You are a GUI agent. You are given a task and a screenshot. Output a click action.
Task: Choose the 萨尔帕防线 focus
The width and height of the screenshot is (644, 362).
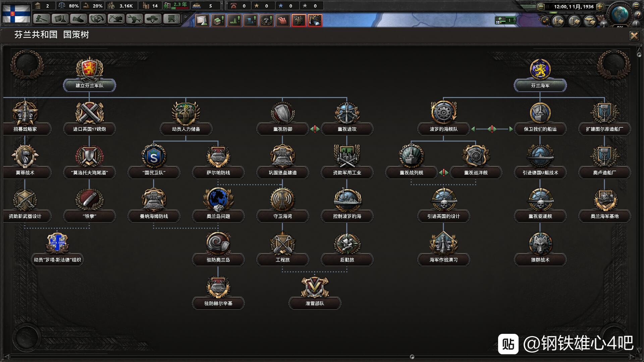click(x=218, y=162)
